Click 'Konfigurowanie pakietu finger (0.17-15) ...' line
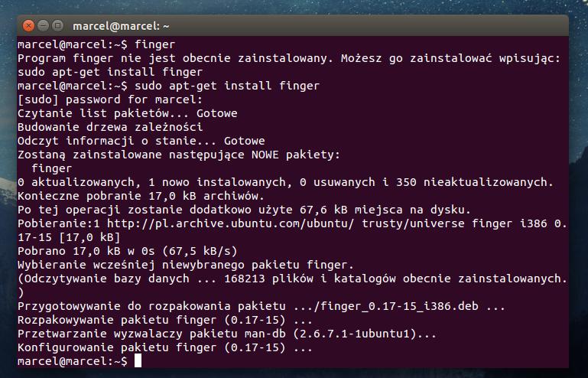Image resolution: width=588 pixels, height=378 pixels. (x=165, y=347)
